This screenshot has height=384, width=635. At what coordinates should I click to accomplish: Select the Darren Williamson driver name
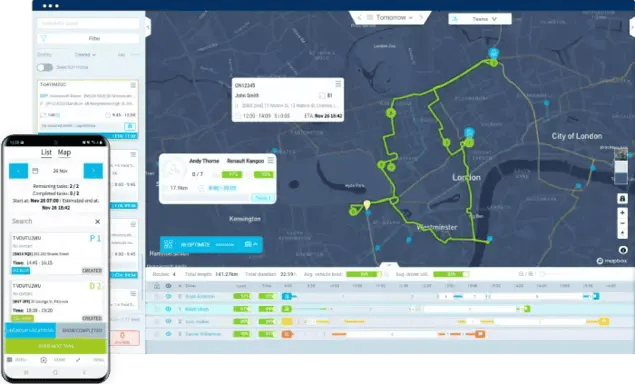[203, 334]
